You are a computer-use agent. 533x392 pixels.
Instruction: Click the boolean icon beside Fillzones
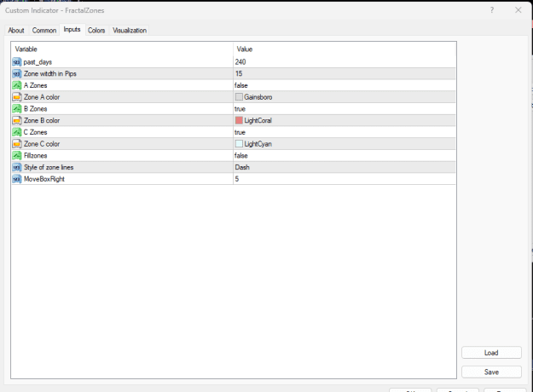point(17,156)
